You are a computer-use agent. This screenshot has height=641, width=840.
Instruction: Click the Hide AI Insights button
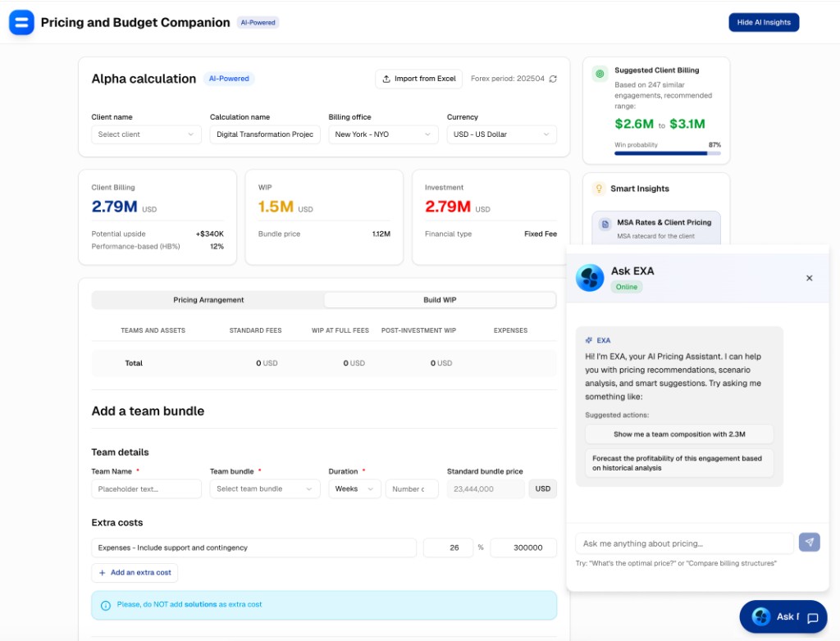(764, 22)
